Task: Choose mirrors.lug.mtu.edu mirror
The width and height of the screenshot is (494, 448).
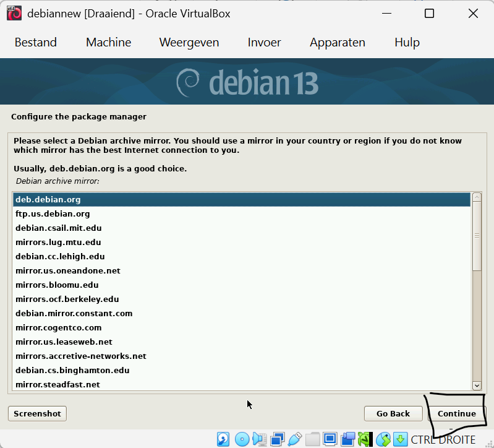Action: pyautogui.click(x=242, y=242)
